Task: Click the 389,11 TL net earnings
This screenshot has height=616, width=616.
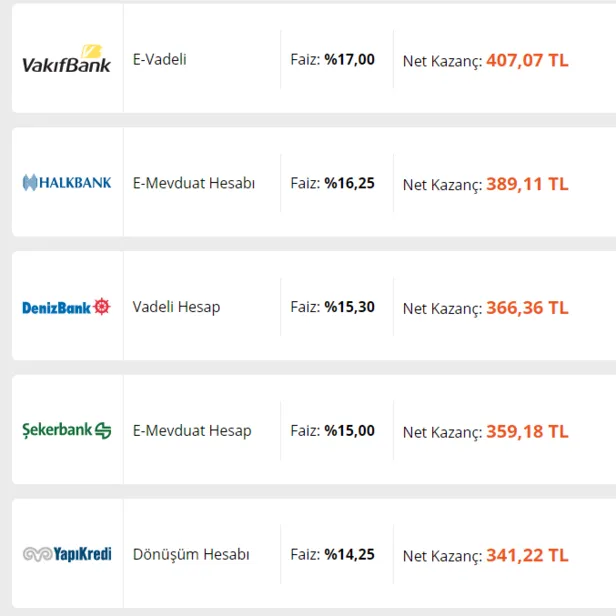Action: 527,184
